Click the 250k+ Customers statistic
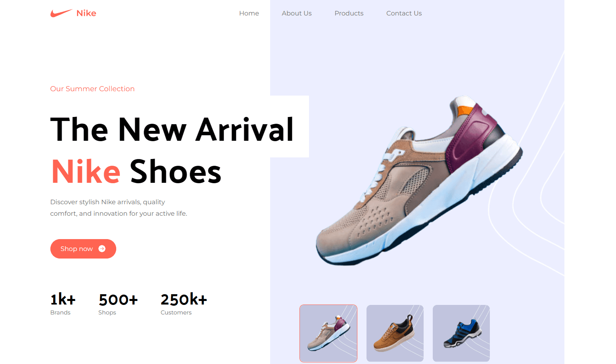 (x=184, y=304)
